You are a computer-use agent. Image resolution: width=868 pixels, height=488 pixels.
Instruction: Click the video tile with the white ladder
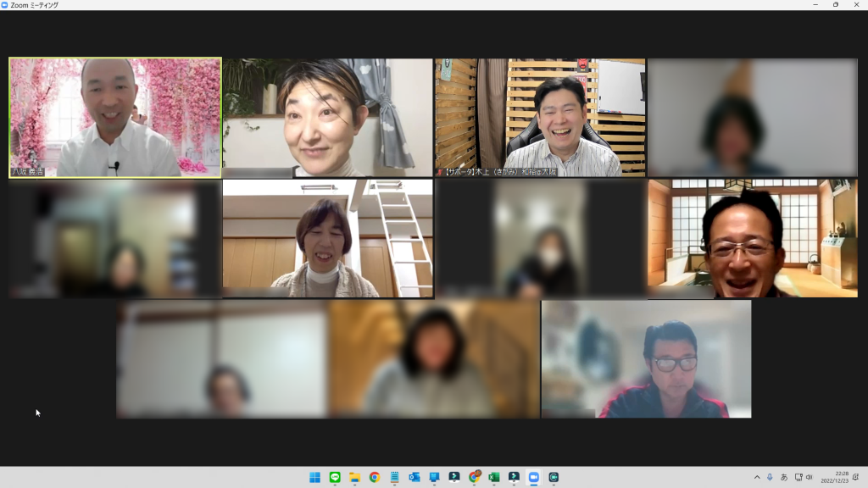[x=328, y=238]
